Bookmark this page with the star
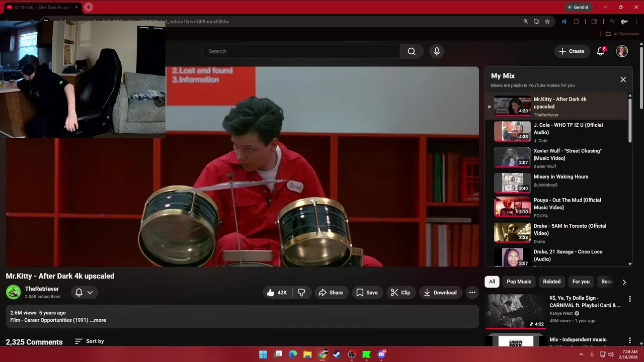644x362 pixels. (547, 22)
